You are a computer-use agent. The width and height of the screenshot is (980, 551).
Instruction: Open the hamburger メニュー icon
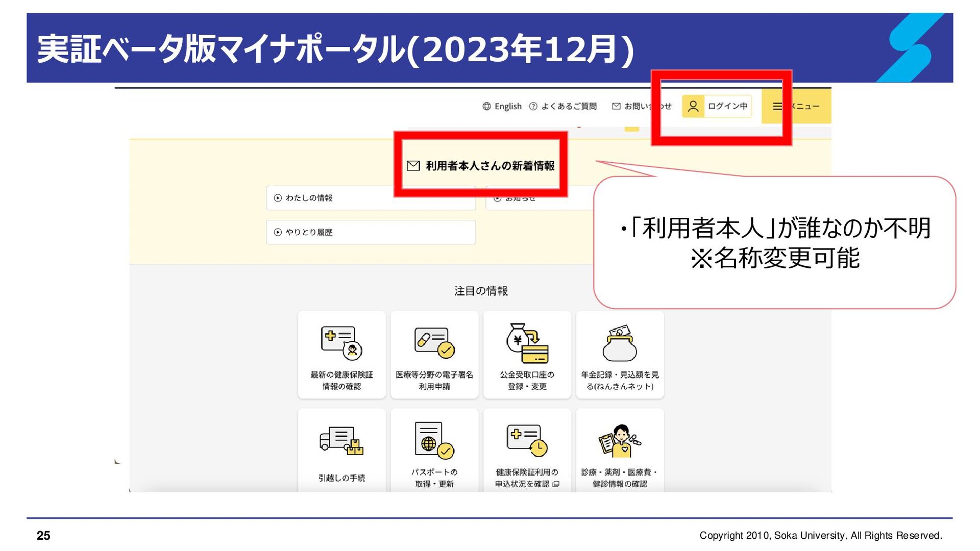pyautogui.click(x=777, y=106)
